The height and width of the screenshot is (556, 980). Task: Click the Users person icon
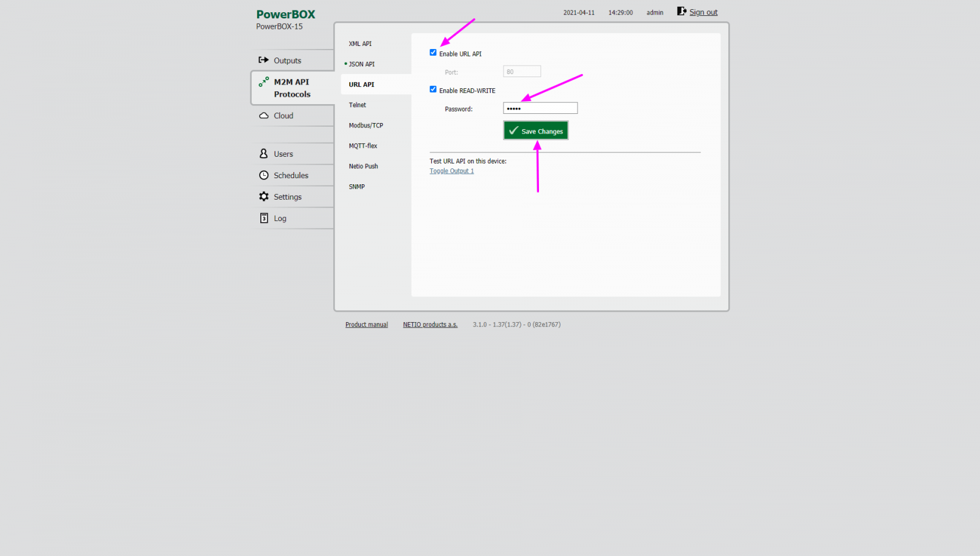[263, 154]
